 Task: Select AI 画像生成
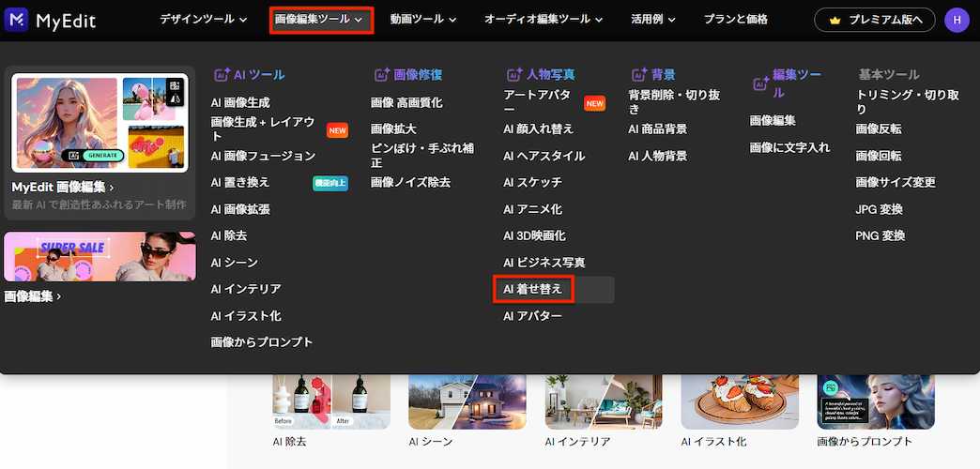pyautogui.click(x=240, y=102)
